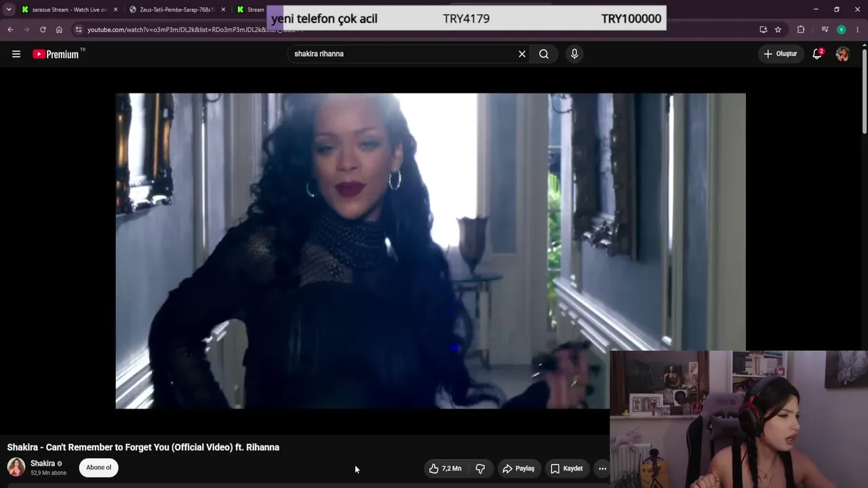
Task: Open the tab search dropdown arrow
Action: tap(9, 9)
